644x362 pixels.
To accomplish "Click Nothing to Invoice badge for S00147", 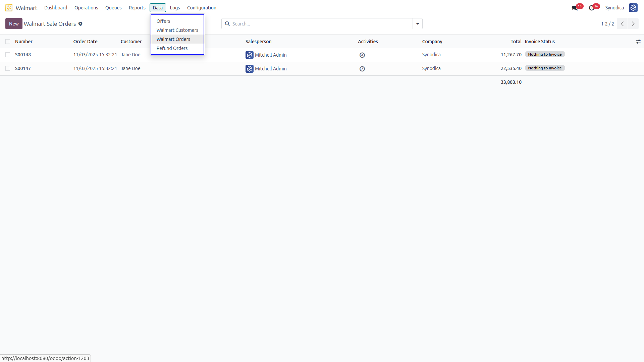I will pyautogui.click(x=545, y=68).
